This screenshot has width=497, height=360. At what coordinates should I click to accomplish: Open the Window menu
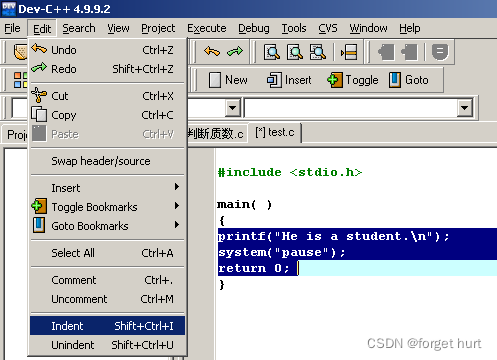point(368,28)
